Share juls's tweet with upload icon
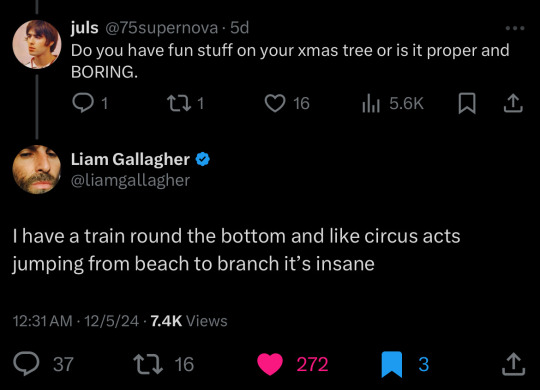 513,103
